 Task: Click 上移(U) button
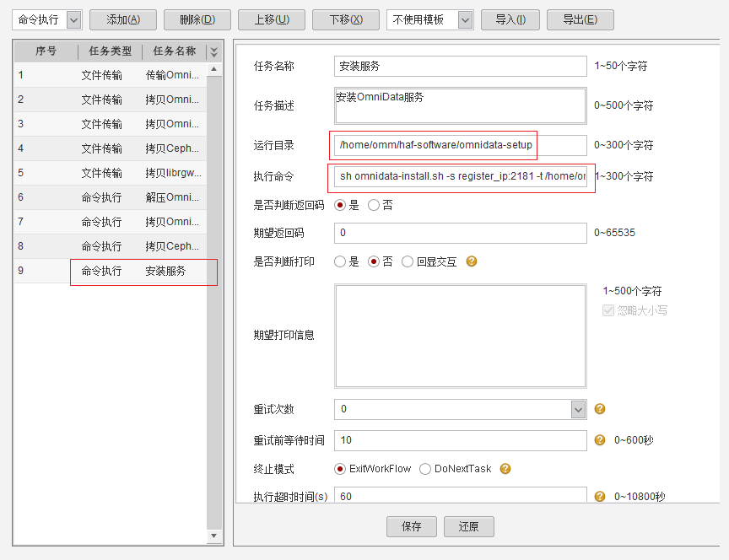coord(272,20)
